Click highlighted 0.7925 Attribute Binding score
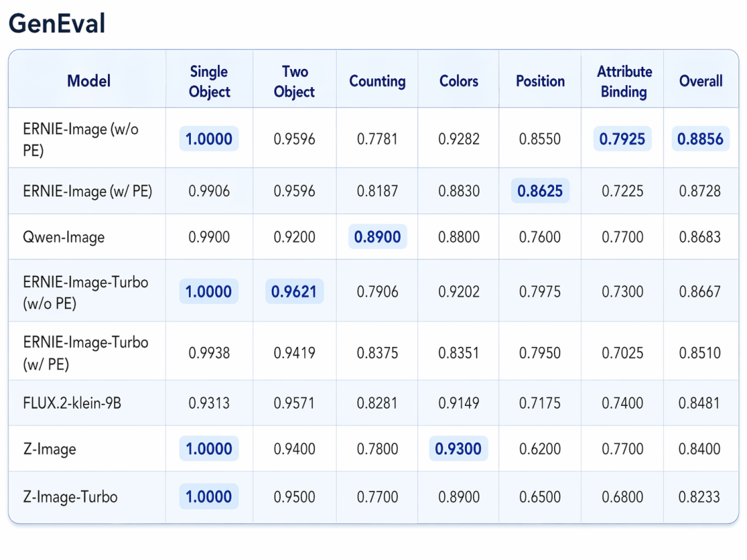 point(622,139)
